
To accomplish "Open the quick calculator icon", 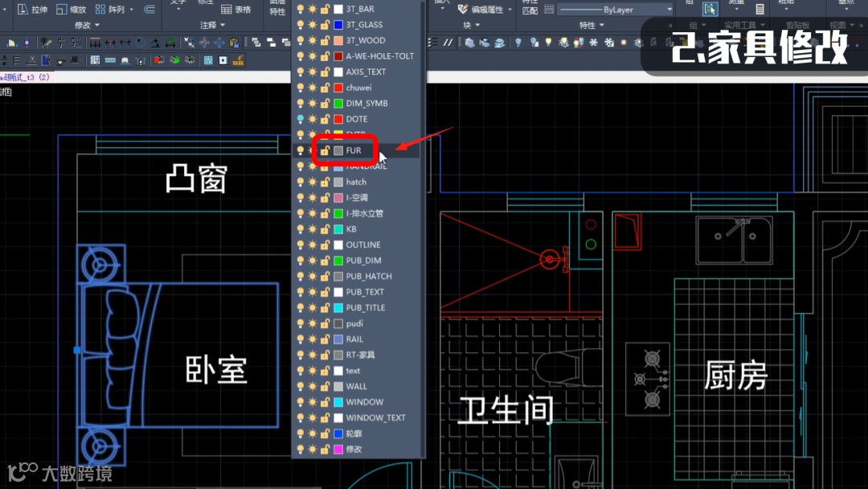I will tap(760, 9).
